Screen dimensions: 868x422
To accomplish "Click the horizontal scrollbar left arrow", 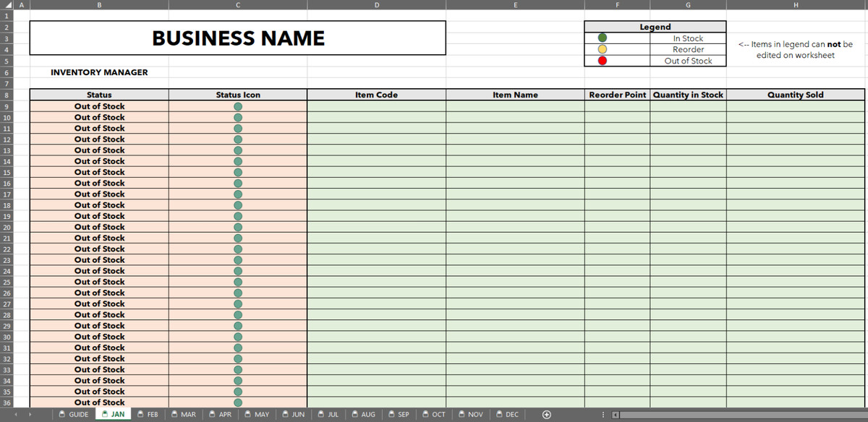I will (x=616, y=414).
